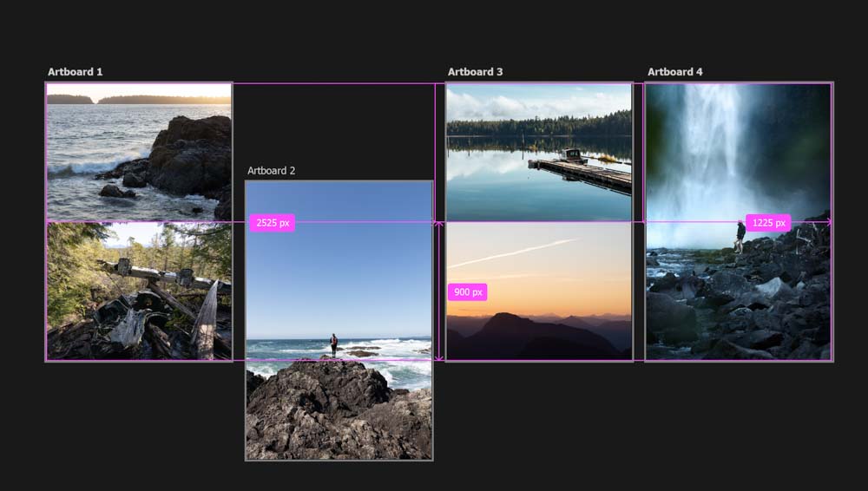Image resolution: width=868 pixels, height=491 pixels.
Task: Select the Artboard 1 title label
Action: [75, 72]
